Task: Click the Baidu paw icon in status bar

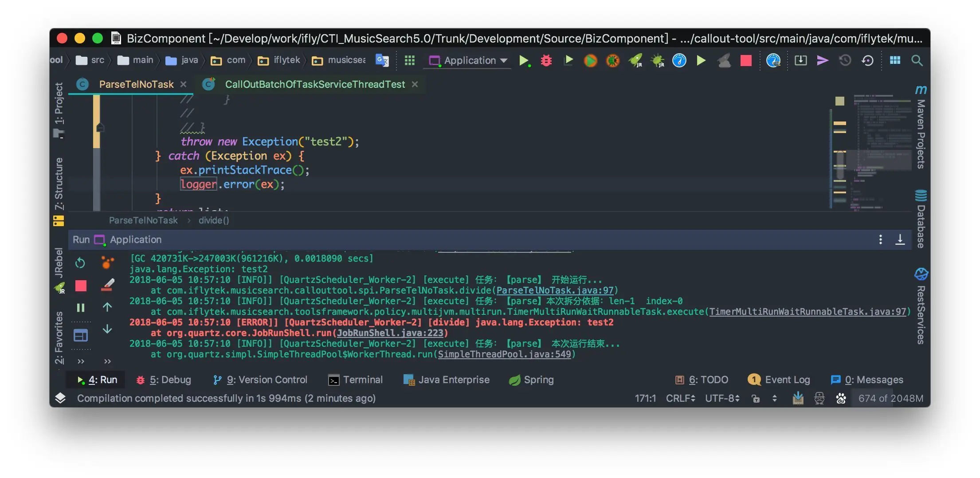Action: (841, 398)
